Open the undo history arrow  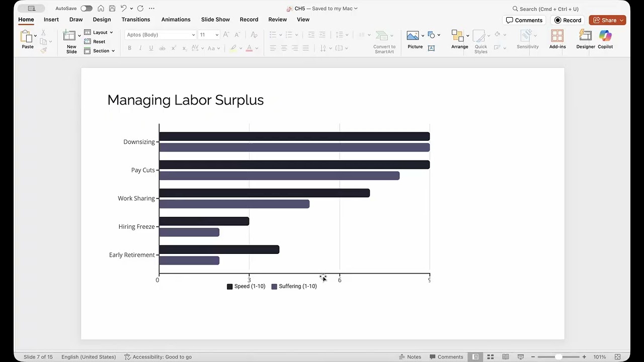coord(131,9)
